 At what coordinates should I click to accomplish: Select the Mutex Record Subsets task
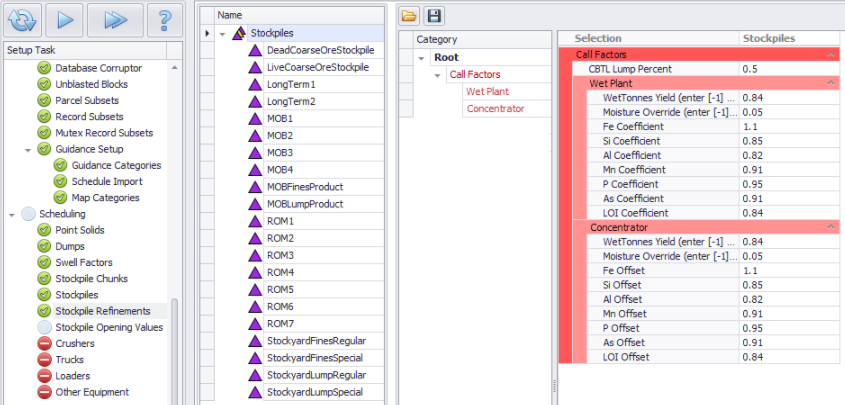pos(104,133)
